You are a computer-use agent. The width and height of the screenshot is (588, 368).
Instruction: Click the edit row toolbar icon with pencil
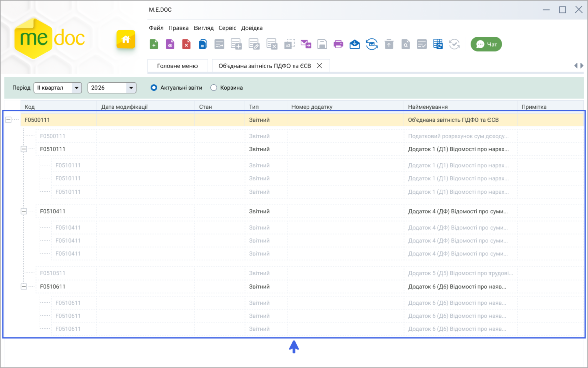[x=254, y=44]
